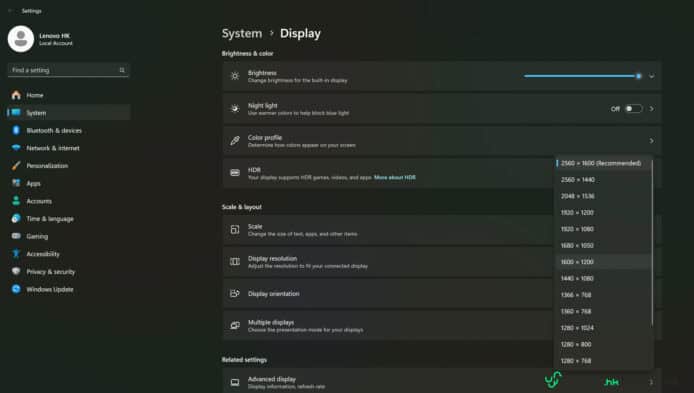The height and width of the screenshot is (393, 694).
Task: Select 1366 × 768 resolution
Action: tap(602, 295)
